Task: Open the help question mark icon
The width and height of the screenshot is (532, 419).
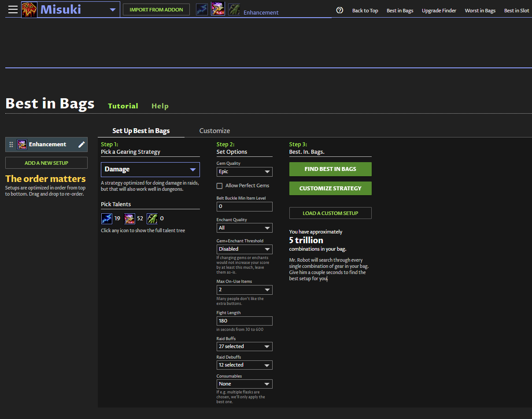Action: [340, 10]
